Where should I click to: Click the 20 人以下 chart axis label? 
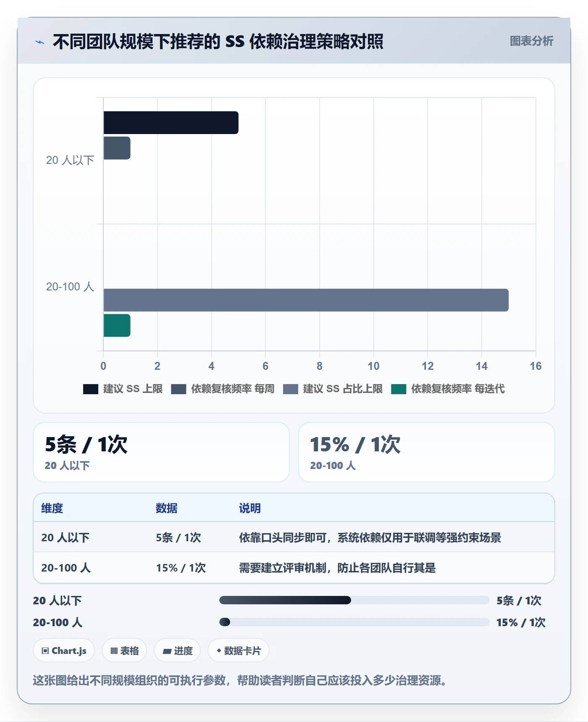pyautogui.click(x=70, y=160)
